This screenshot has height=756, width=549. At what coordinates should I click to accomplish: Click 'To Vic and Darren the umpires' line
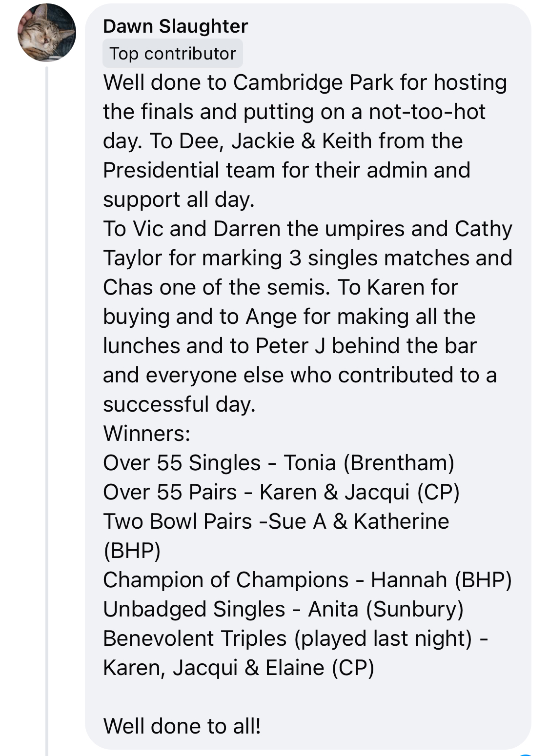307,229
